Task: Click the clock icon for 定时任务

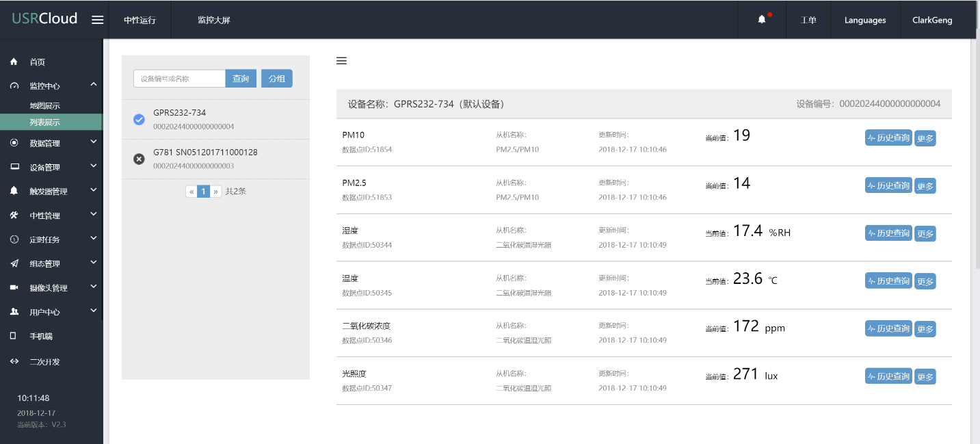Action: pos(14,239)
